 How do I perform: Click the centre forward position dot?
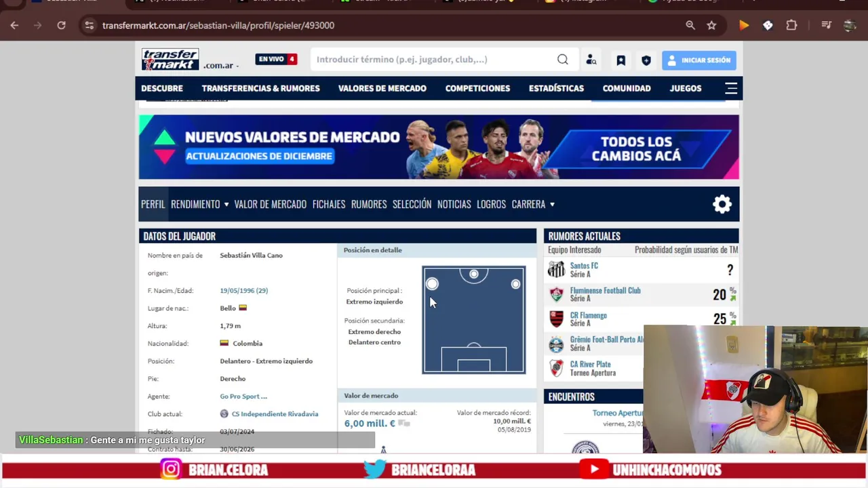pos(474,274)
